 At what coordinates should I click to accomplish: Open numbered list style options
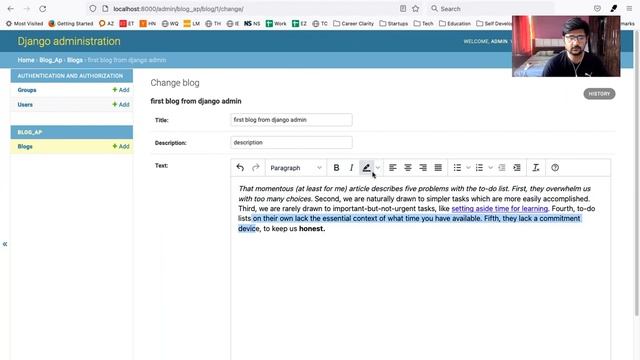[490, 168]
